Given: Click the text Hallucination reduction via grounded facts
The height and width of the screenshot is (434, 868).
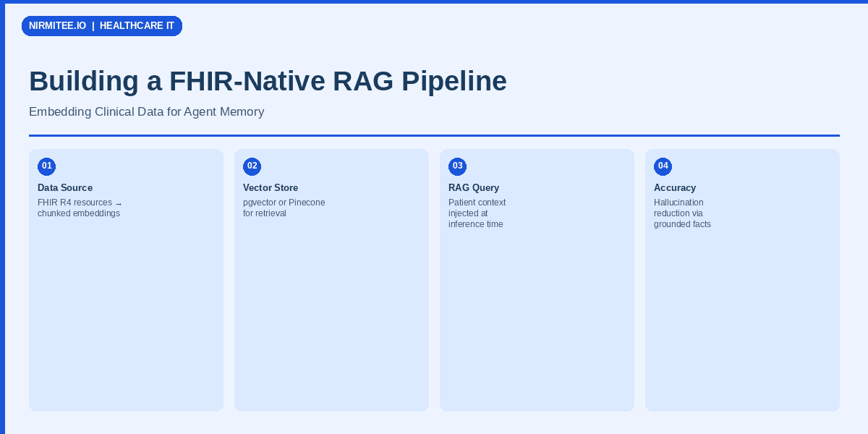Looking at the screenshot, I should point(683,213).
